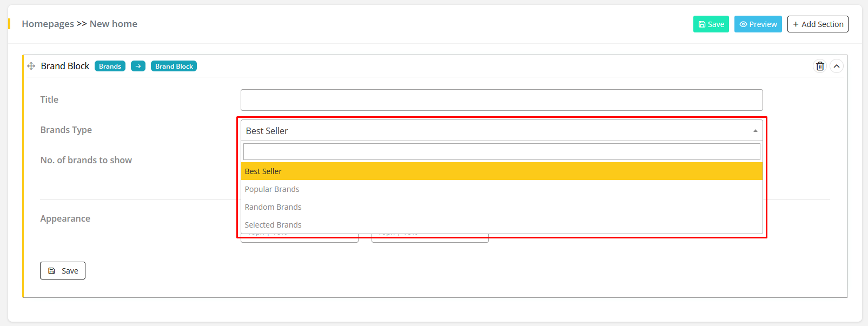Screen dimensions: 868x326
Task: Close the Brands Type dropdown using its arrow
Action: click(755, 131)
